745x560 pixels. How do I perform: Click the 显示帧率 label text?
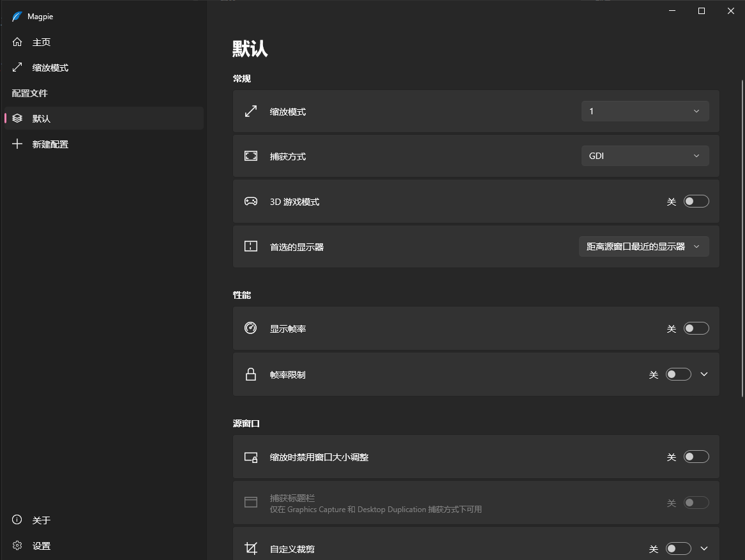coord(288,329)
